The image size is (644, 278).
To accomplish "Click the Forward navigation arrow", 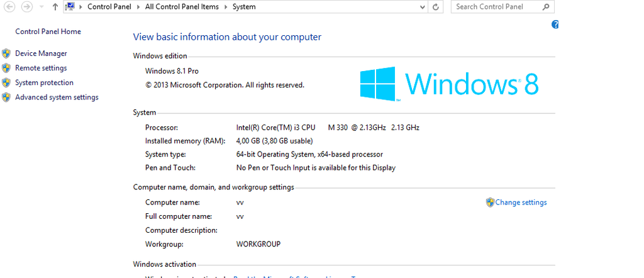I will click(x=26, y=6).
